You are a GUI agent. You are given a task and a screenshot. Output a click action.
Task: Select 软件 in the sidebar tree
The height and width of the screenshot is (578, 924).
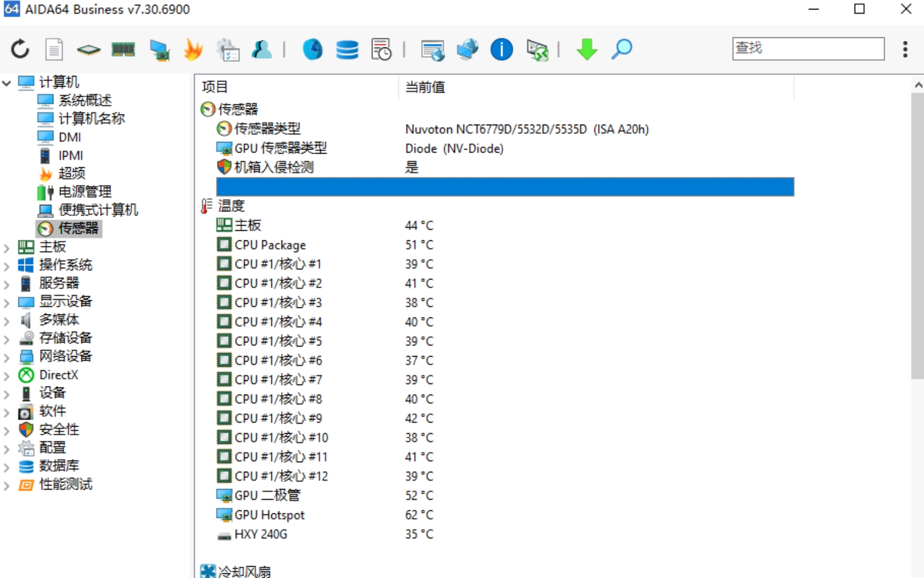click(x=52, y=411)
